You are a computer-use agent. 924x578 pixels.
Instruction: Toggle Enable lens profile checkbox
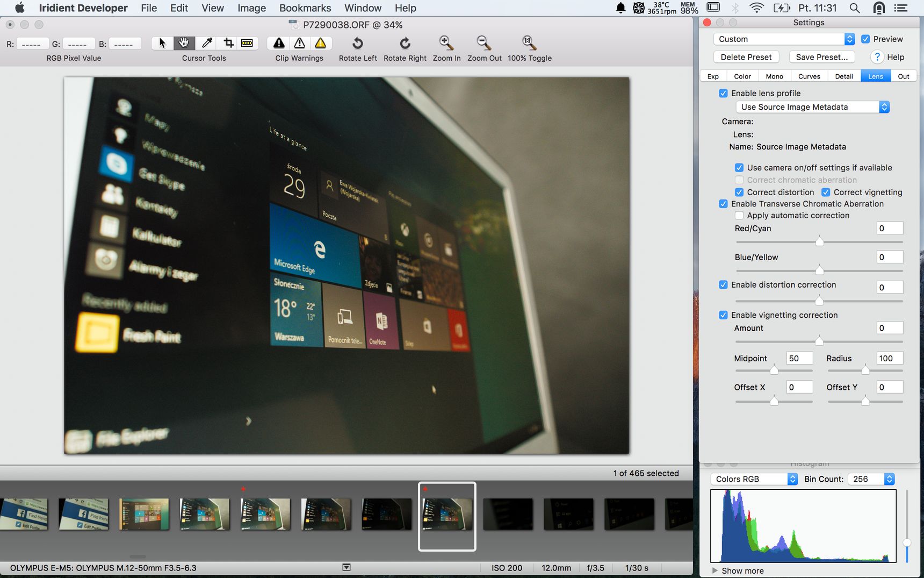click(x=723, y=93)
